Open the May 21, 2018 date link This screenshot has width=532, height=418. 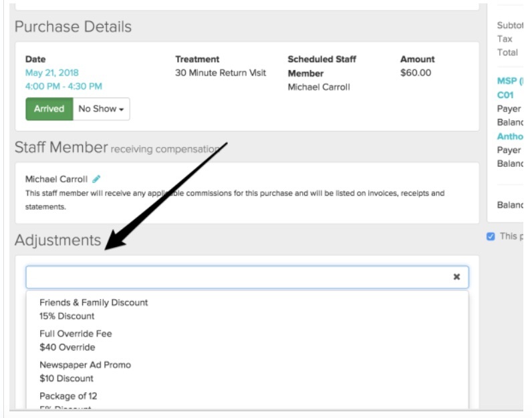click(52, 73)
